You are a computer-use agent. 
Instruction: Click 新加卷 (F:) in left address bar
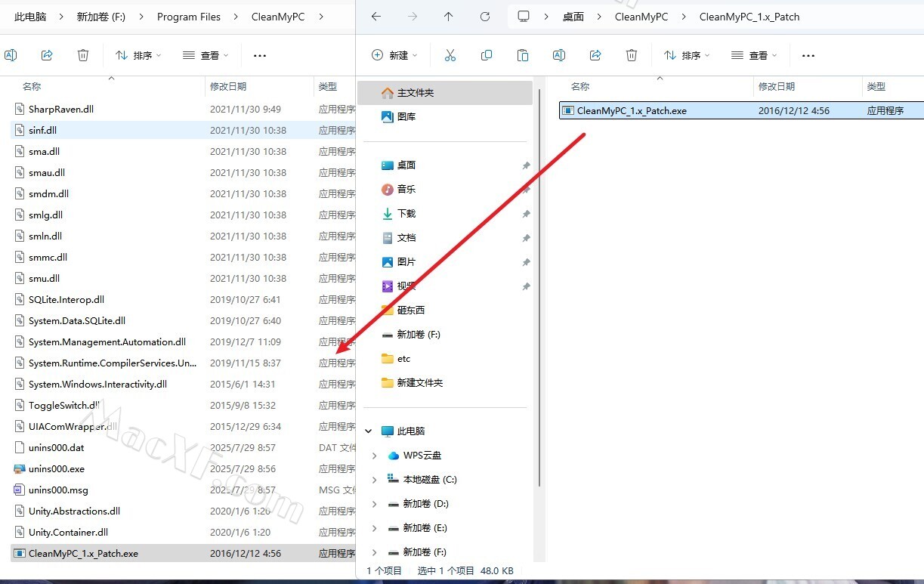[101, 17]
